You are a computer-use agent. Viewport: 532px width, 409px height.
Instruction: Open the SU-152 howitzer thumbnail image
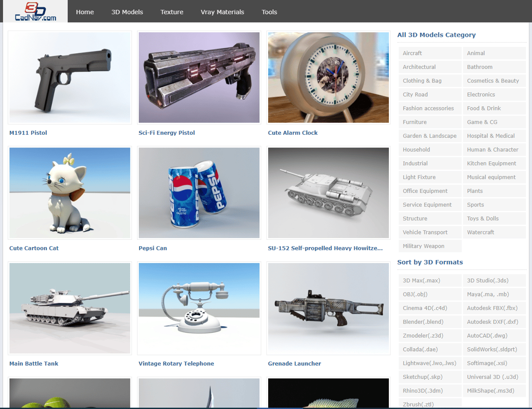329,193
